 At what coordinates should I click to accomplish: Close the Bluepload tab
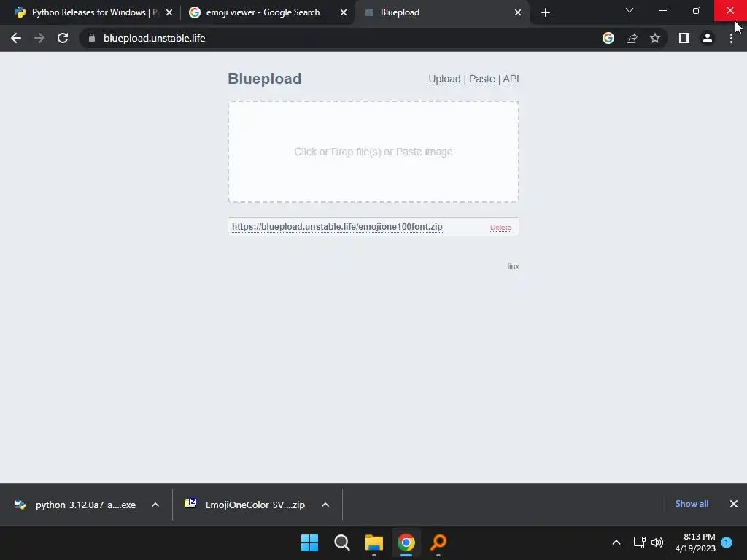pos(518,12)
